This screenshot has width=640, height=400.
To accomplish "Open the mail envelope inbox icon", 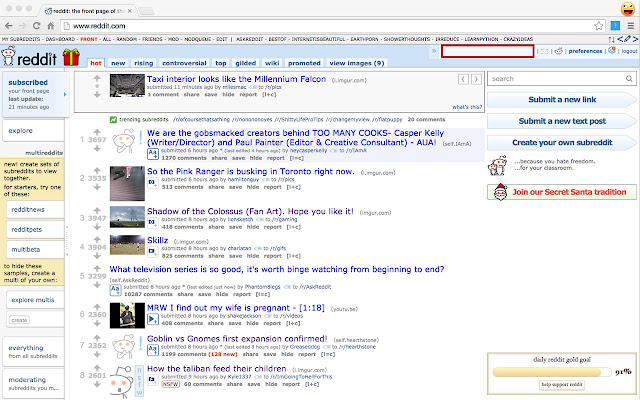I will [544, 51].
